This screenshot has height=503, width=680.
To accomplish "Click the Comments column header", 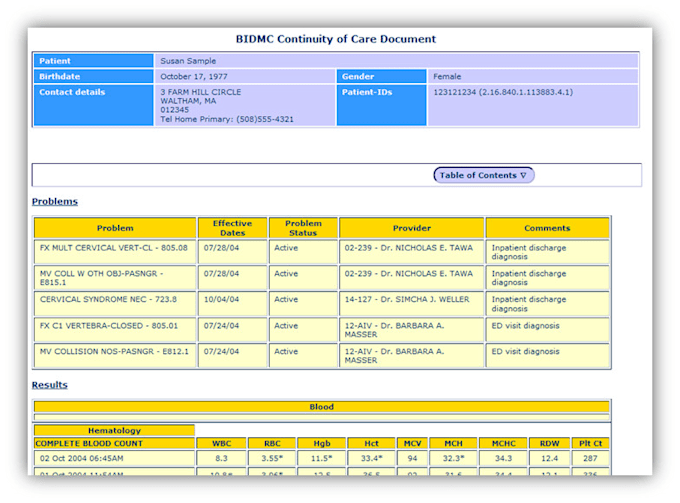I will pos(546,228).
